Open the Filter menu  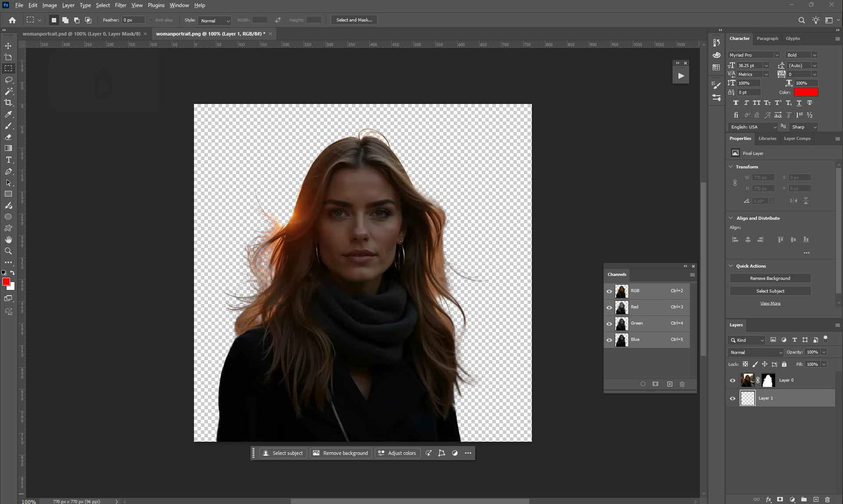coord(120,5)
